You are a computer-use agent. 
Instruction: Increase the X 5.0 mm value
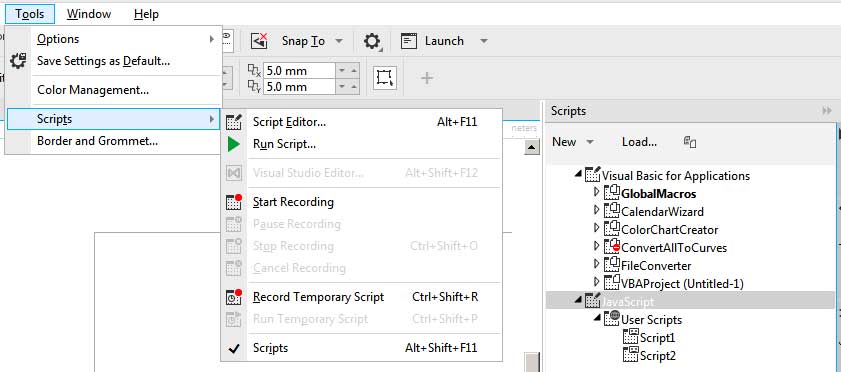(353, 71)
